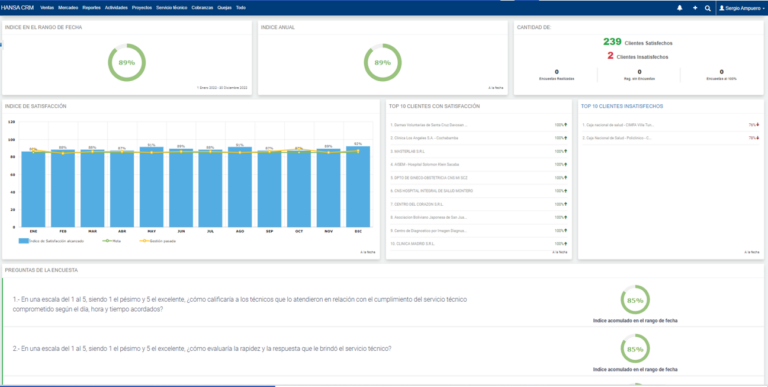Click the DIC bar in the chart
Image resolution: width=768 pixels, height=387 pixels.
(x=358, y=186)
